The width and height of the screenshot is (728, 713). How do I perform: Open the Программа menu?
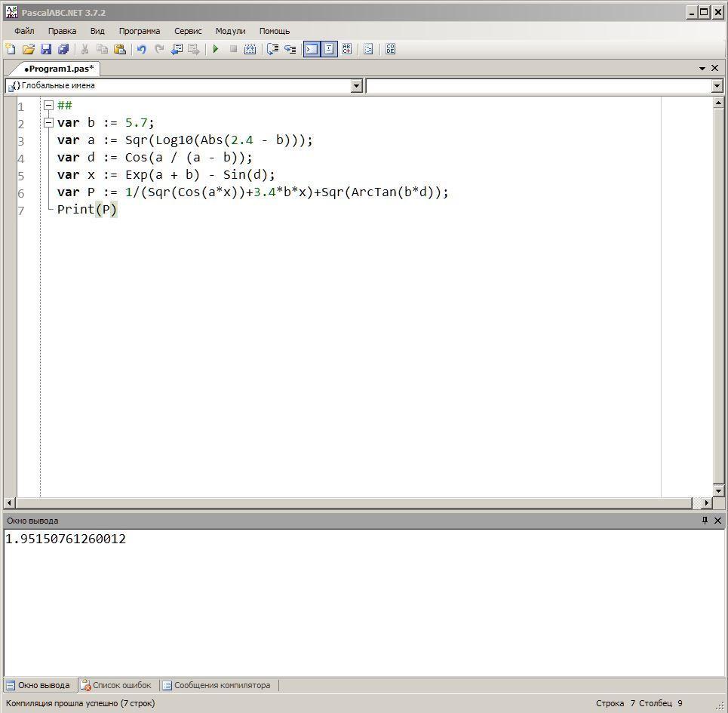pos(140,31)
